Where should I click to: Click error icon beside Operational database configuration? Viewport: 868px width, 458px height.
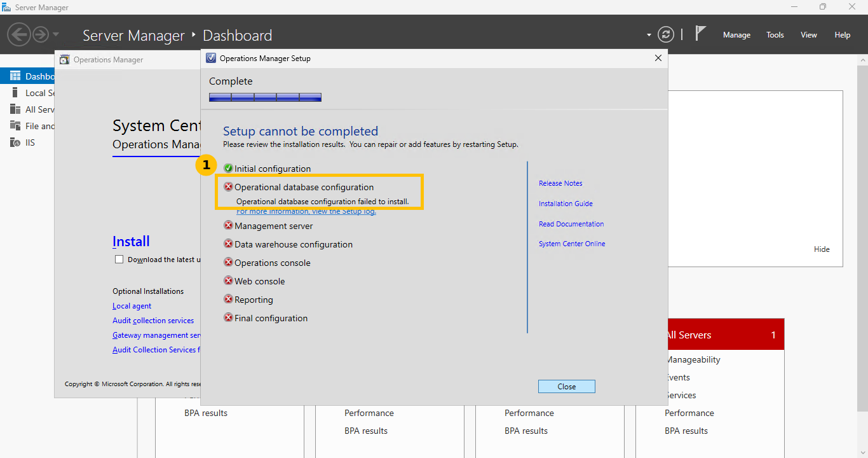coord(229,187)
